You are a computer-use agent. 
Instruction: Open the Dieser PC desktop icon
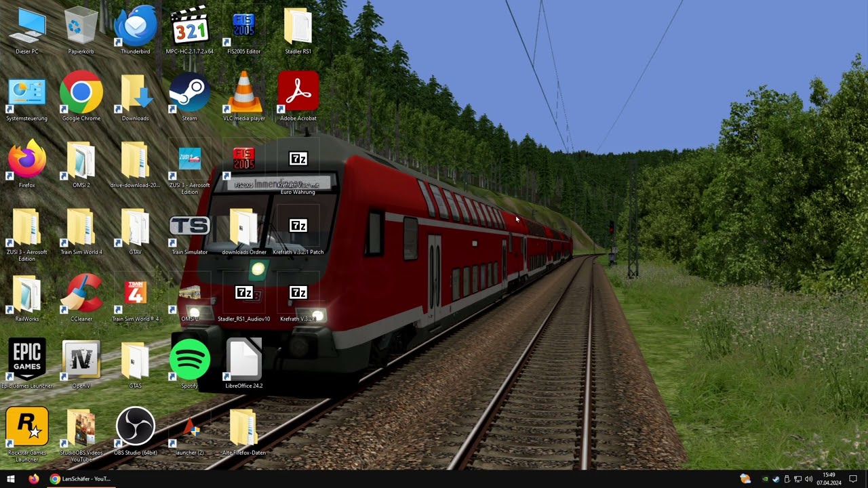[x=27, y=30]
